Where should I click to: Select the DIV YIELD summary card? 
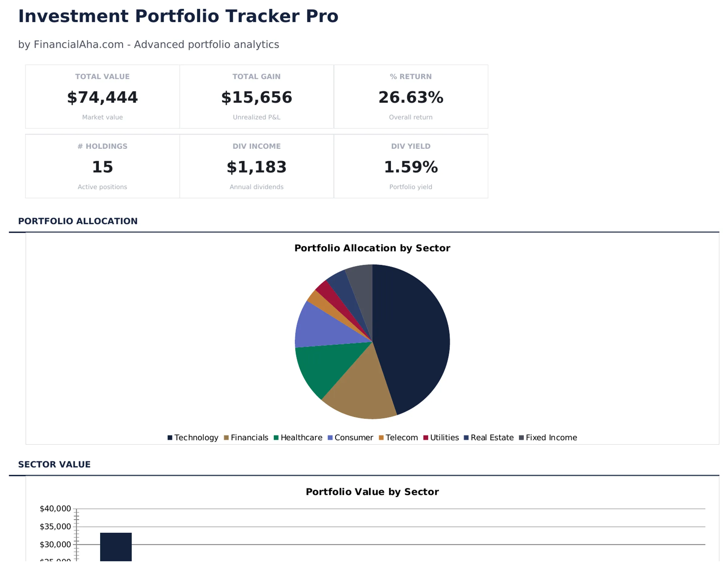411,166
